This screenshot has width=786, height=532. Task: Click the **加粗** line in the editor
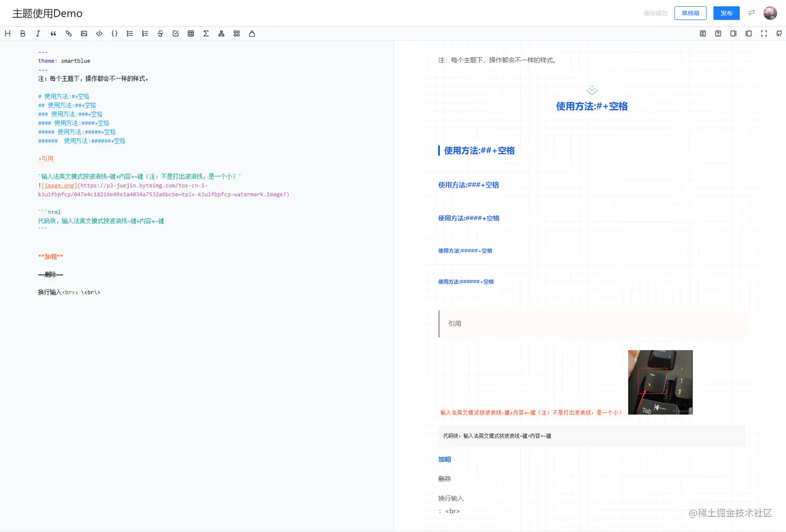coord(50,257)
